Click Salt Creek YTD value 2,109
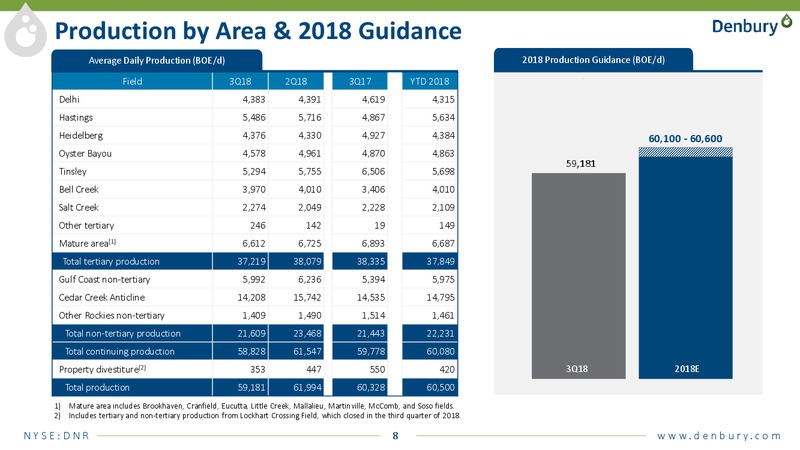The width and height of the screenshot is (800, 450). pyautogui.click(x=443, y=207)
